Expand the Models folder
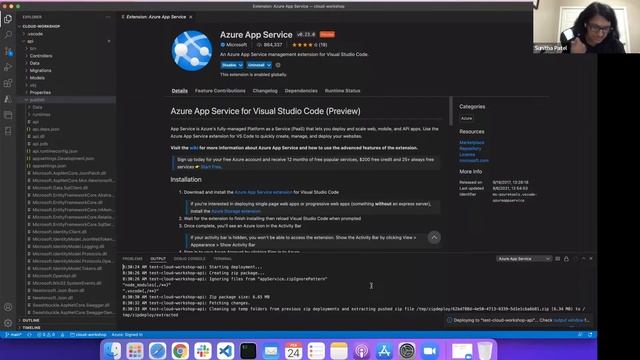Image resolution: width=640 pixels, height=360 pixels. click(x=37, y=78)
